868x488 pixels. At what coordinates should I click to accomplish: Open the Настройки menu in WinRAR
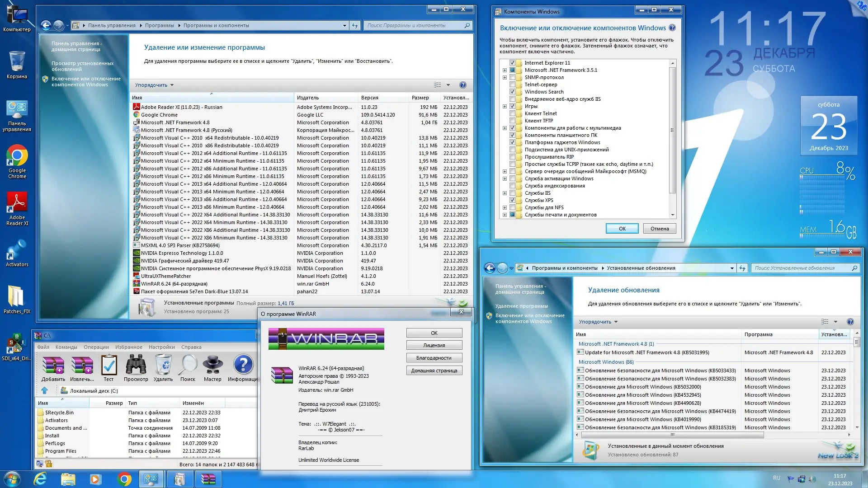[x=161, y=347]
